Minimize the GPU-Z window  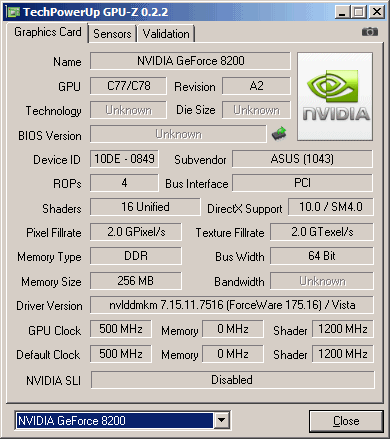tap(342, 12)
